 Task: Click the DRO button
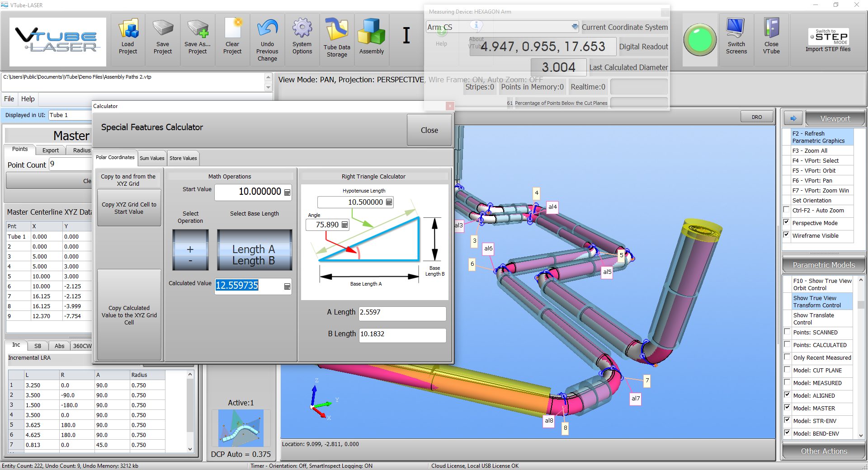(x=756, y=117)
